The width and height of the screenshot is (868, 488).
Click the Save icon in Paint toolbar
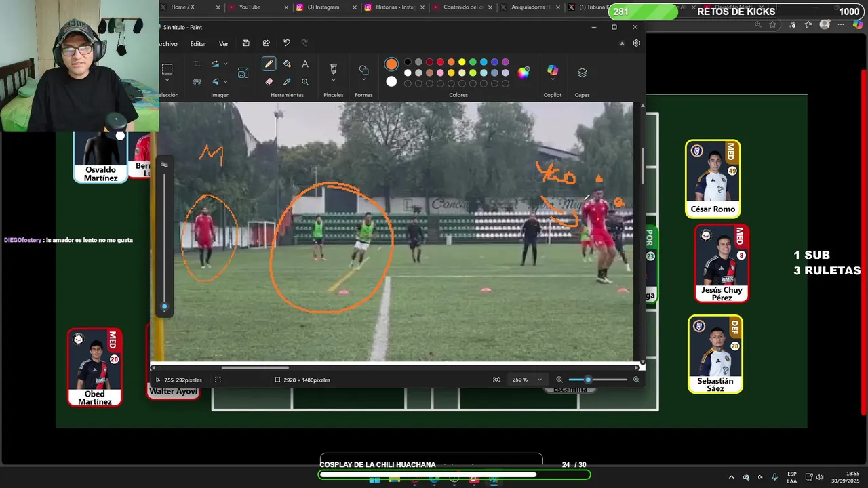click(x=245, y=43)
